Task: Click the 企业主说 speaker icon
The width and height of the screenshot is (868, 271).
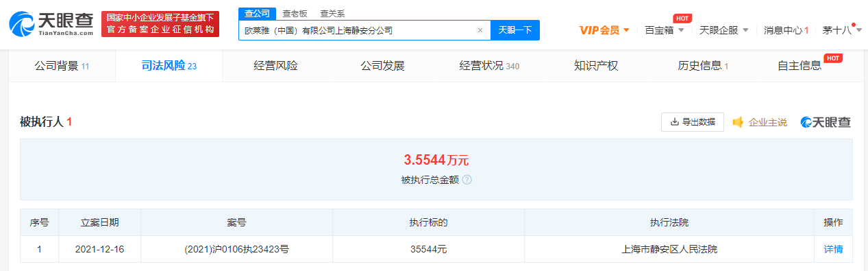Action: tap(738, 122)
